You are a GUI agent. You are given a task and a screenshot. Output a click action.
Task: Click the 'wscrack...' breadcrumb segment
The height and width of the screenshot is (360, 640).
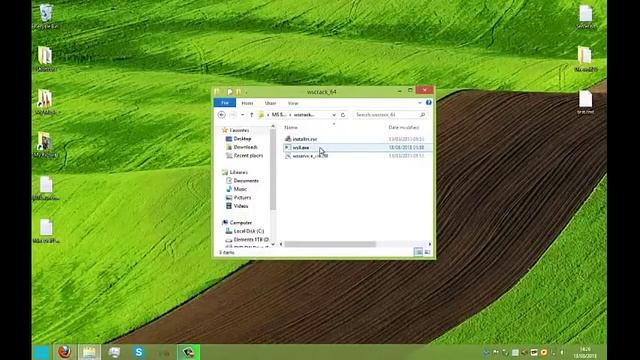(x=304, y=115)
